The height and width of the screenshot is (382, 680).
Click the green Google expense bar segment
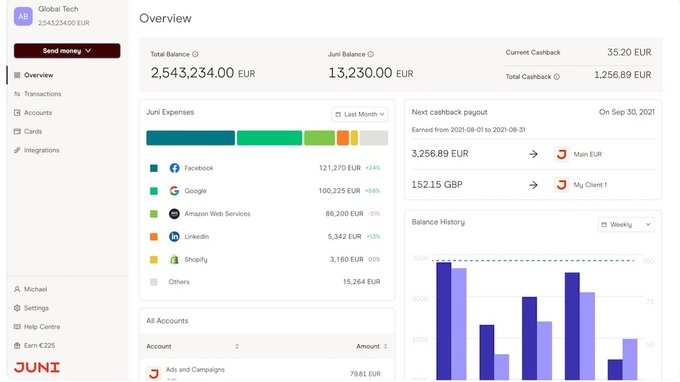tap(269, 138)
